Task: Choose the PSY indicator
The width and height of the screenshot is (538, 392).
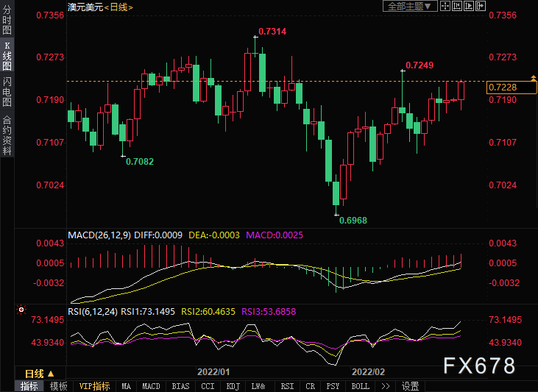Action: (x=333, y=386)
